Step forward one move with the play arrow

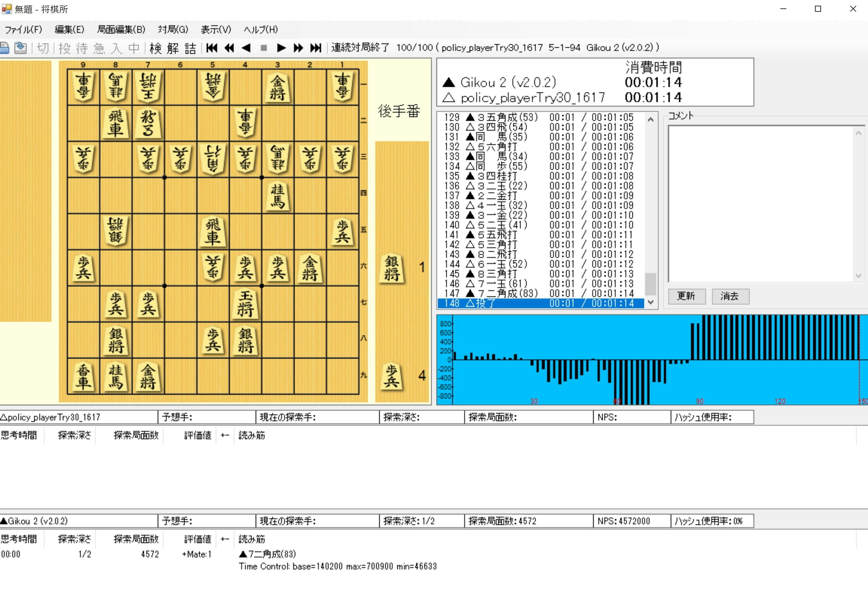pyautogui.click(x=281, y=48)
